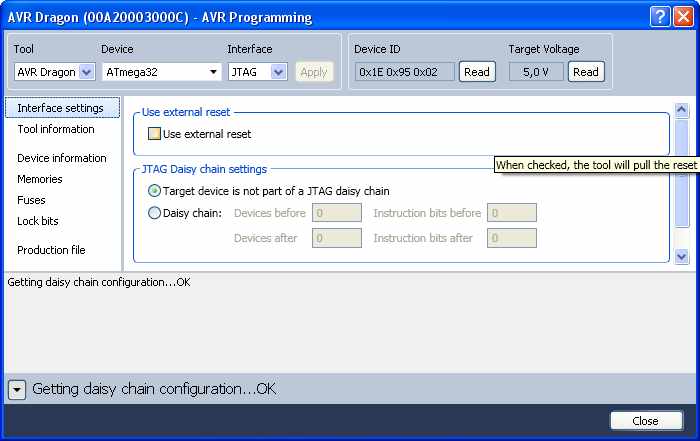Screen dimensions: 700x441
Task: Read the Device ID
Action: tap(477, 72)
